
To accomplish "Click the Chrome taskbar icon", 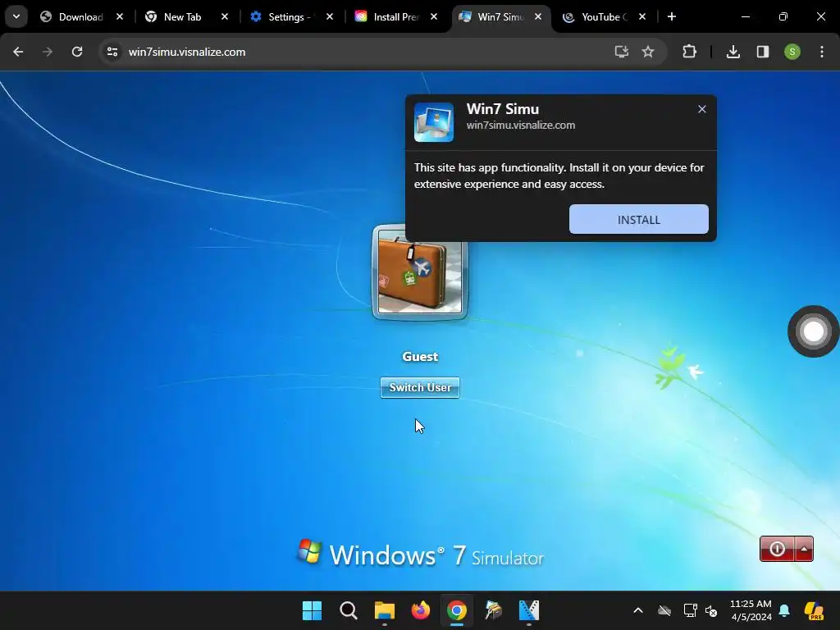I will [x=456, y=610].
